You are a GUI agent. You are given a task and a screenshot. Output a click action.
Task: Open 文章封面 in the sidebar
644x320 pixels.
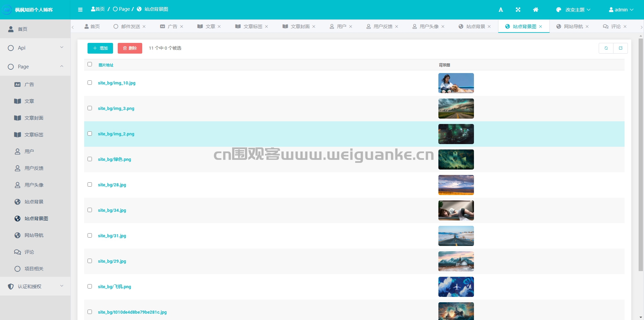(35, 118)
